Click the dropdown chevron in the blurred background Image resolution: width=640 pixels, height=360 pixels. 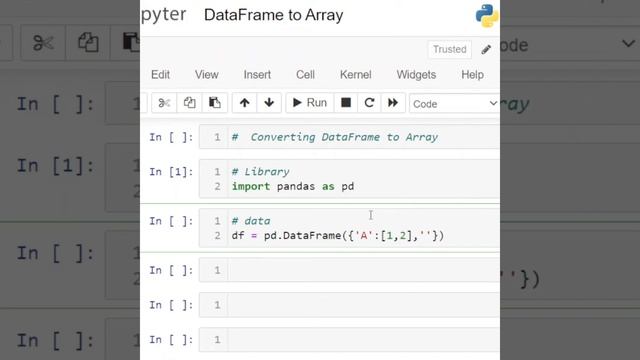click(x=628, y=43)
